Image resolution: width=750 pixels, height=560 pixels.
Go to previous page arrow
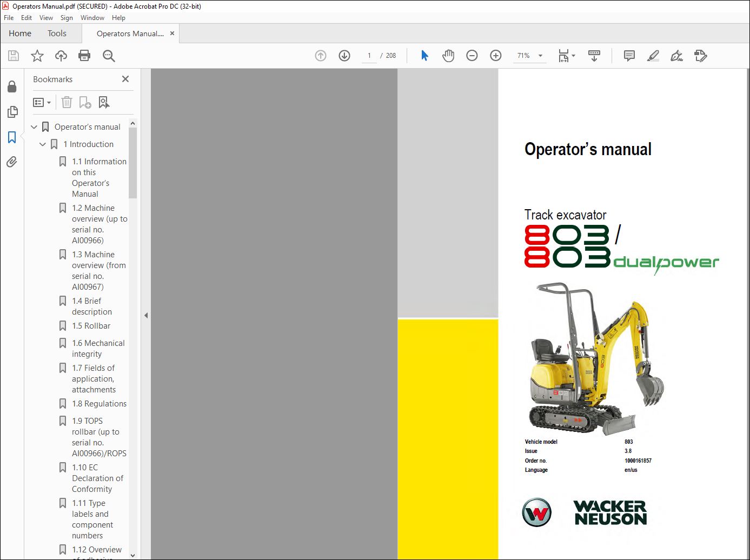click(x=321, y=56)
